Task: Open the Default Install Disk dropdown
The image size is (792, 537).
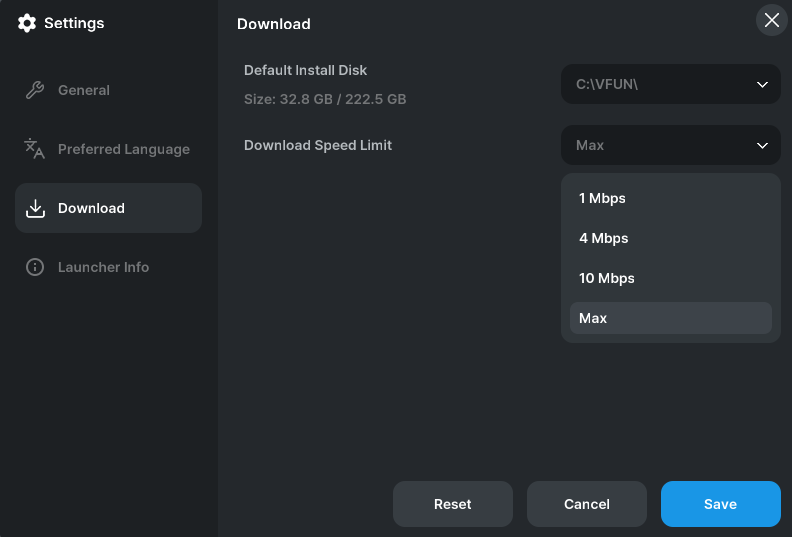Action: pyautogui.click(x=671, y=84)
